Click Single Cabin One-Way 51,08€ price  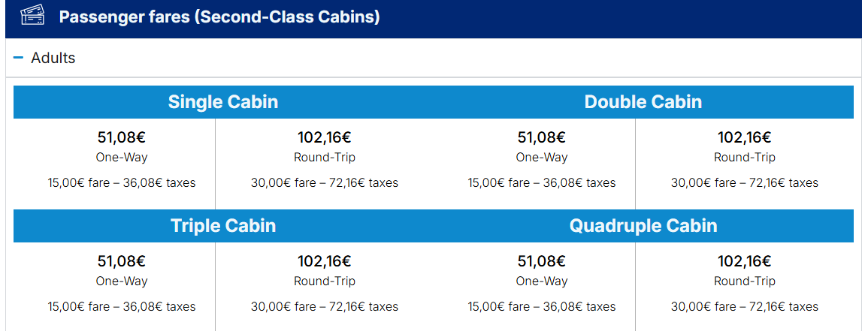tap(122, 137)
